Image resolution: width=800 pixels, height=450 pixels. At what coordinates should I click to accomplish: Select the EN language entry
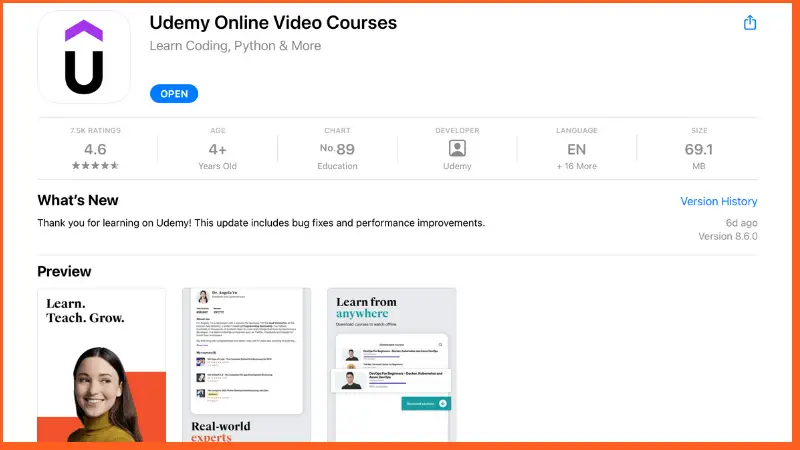coord(577,149)
